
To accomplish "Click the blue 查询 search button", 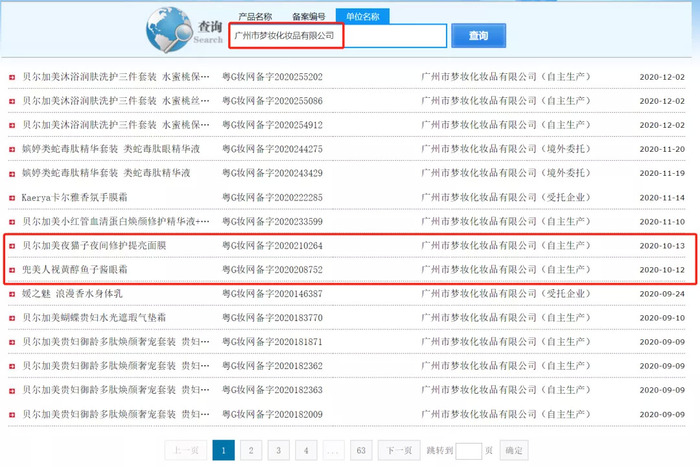I will coord(479,36).
